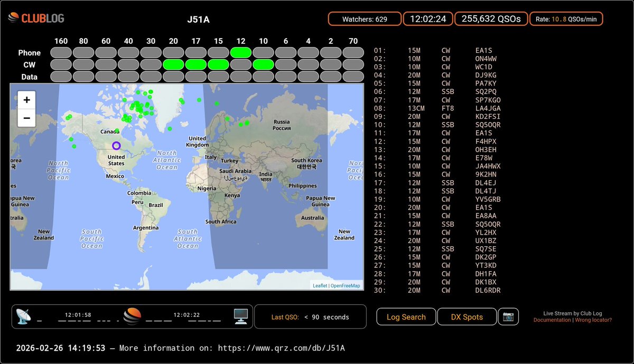Click the Watchers: 629 counter

point(365,18)
